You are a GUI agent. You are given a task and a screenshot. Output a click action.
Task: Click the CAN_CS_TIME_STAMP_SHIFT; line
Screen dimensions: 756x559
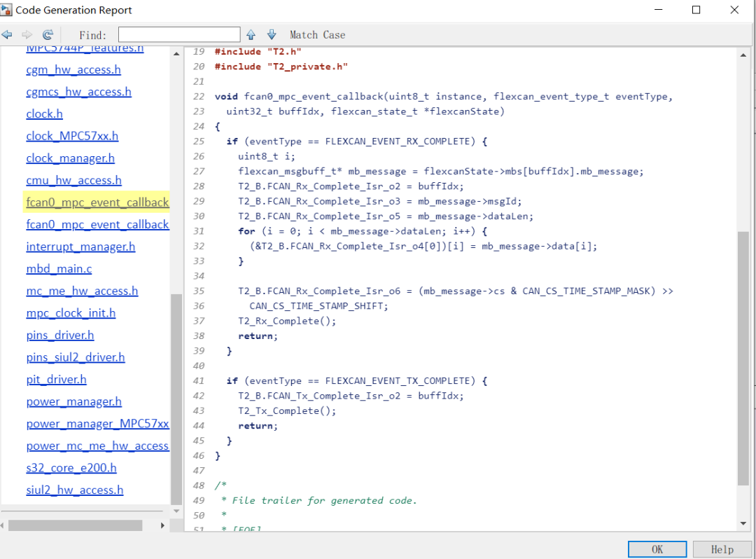318,306
